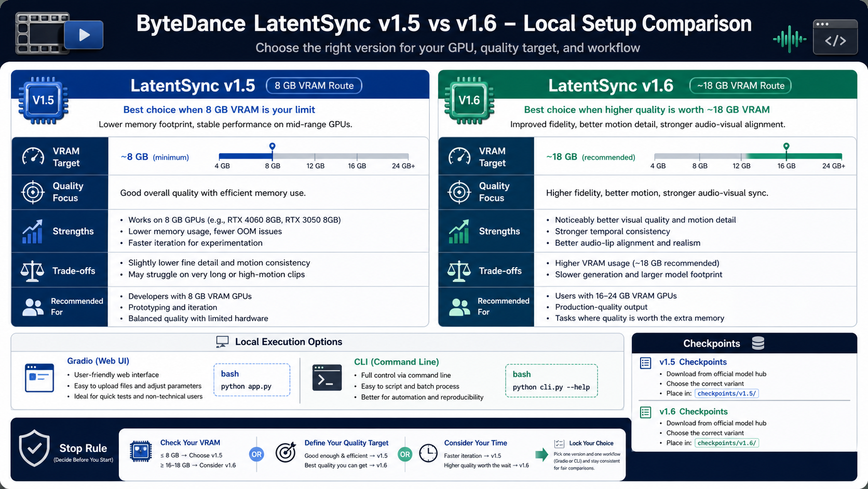Screen dimensions: 868x489
Task: Click 'Check Your VRAM' heading
Action: [x=190, y=443]
